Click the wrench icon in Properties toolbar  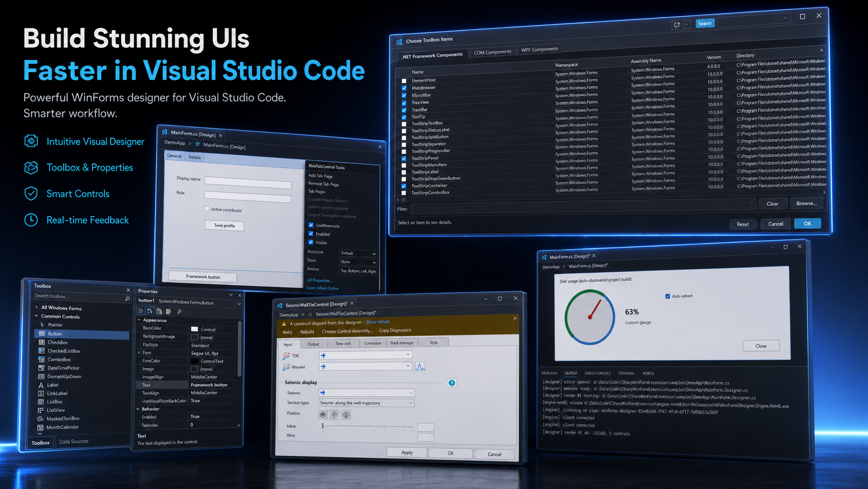pos(179,312)
